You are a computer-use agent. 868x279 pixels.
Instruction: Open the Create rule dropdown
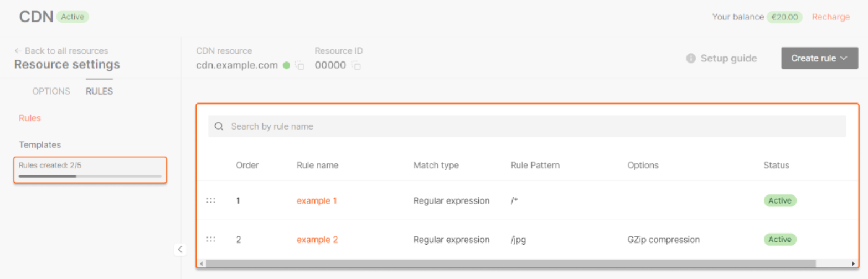[819, 58]
